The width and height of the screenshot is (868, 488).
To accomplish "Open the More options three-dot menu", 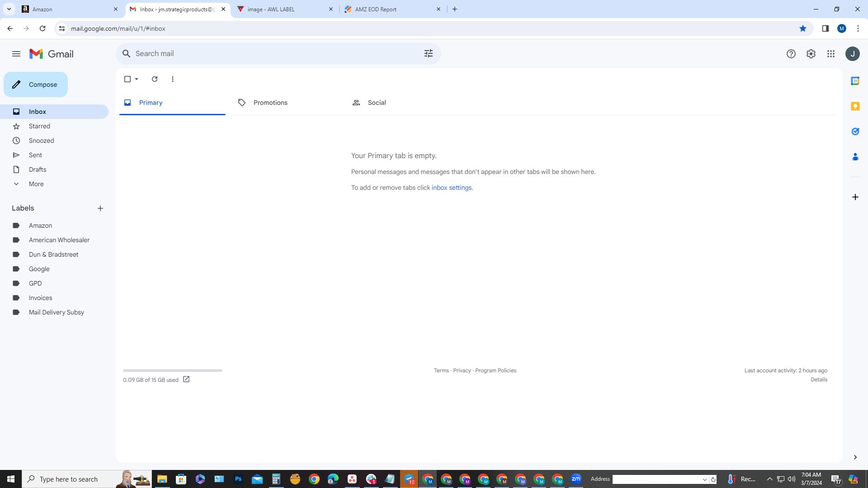I will [173, 79].
